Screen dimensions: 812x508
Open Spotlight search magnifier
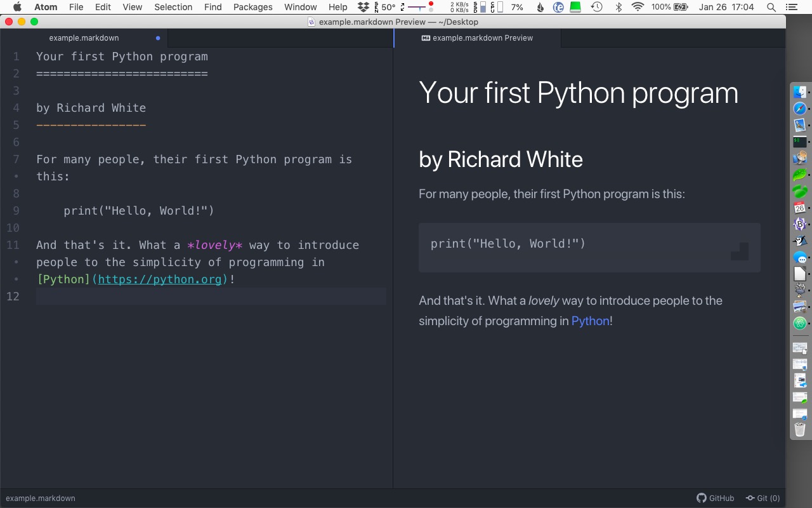tap(771, 7)
